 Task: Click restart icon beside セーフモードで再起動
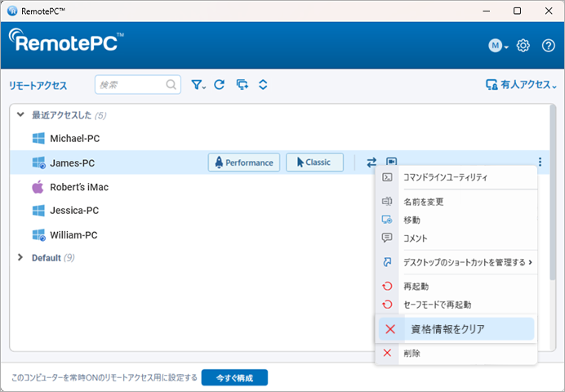tap(387, 305)
